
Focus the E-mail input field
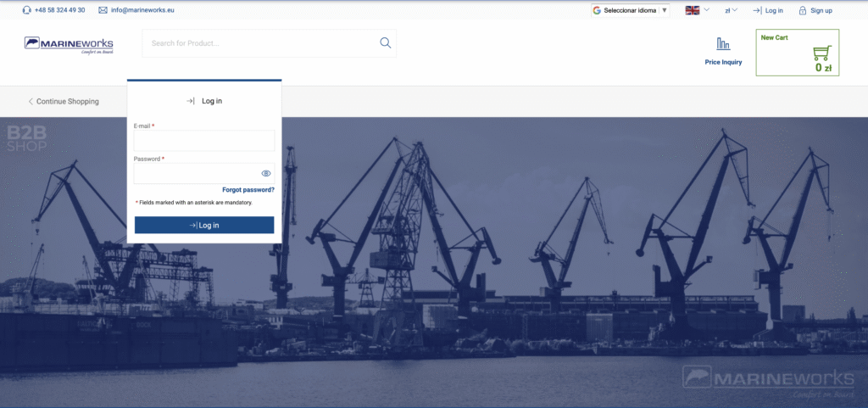(x=203, y=141)
